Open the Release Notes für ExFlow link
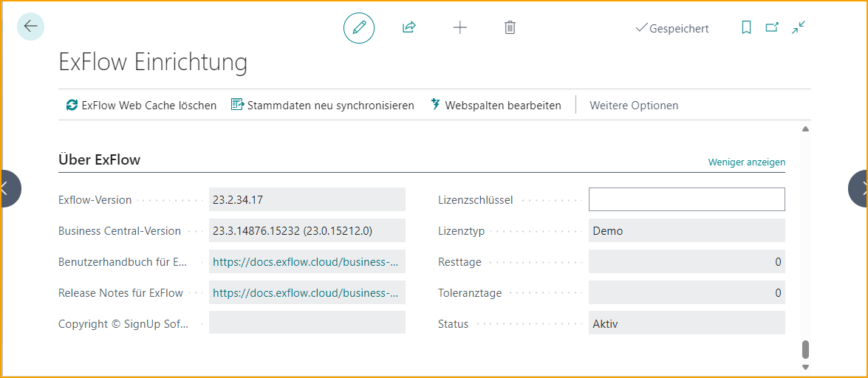 [305, 293]
